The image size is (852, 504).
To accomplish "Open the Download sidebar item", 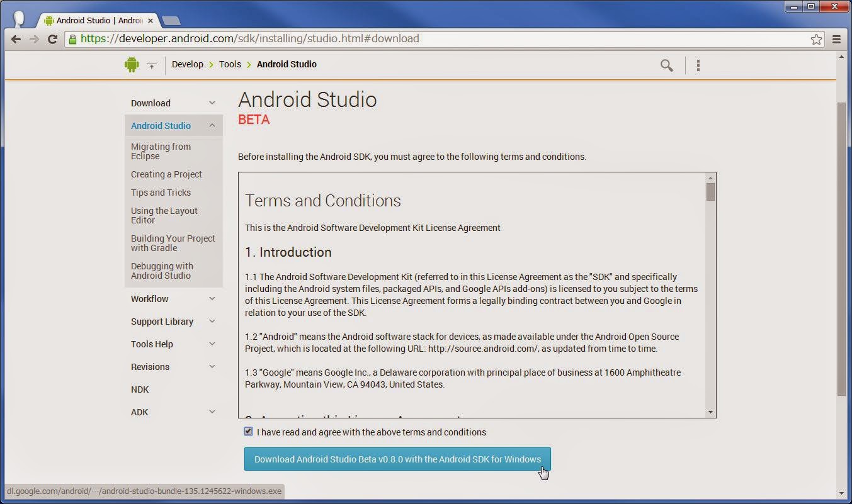I will point(151,103).
